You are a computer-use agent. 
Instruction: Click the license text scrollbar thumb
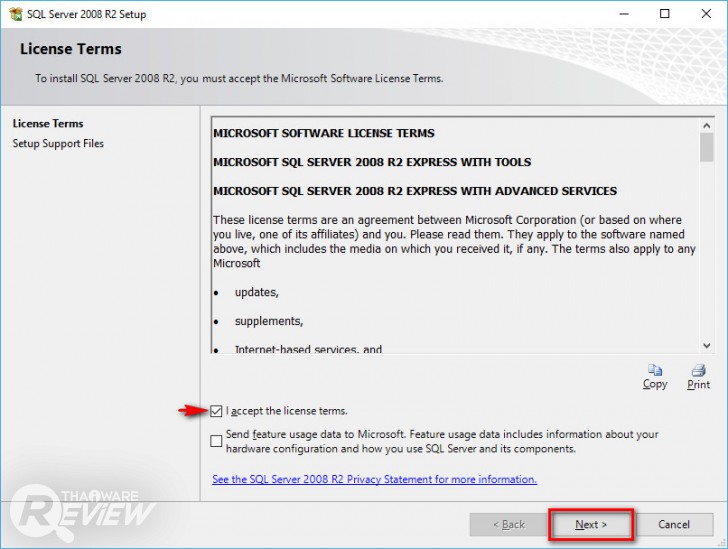point(707,147)
